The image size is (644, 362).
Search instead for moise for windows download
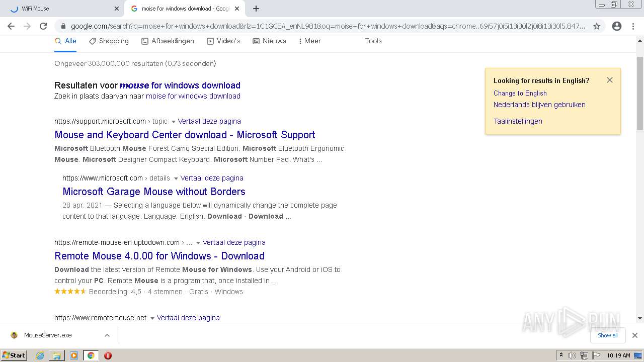point(193,96)
